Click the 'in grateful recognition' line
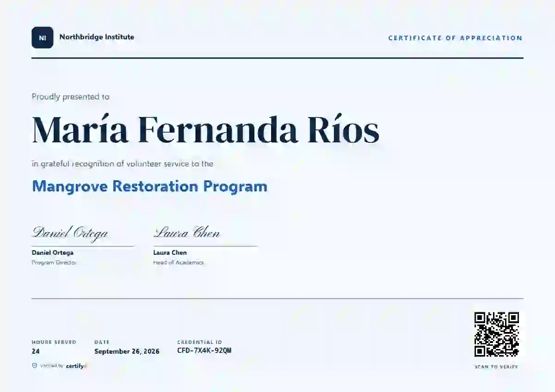Image resolution: width=555 pixels, height=392 pixels. tap(122, 164)
